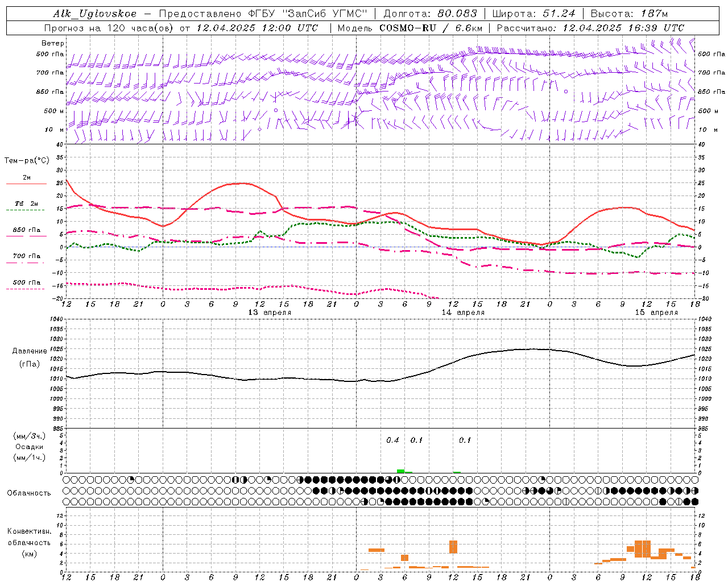Click the (гПа) unit label under Давление

(x=30, y=364)
